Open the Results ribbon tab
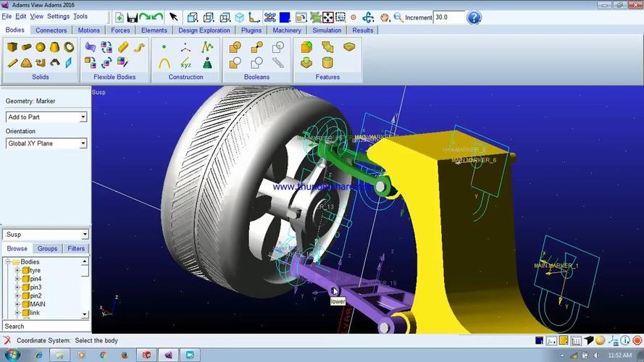 click(363, 30)
